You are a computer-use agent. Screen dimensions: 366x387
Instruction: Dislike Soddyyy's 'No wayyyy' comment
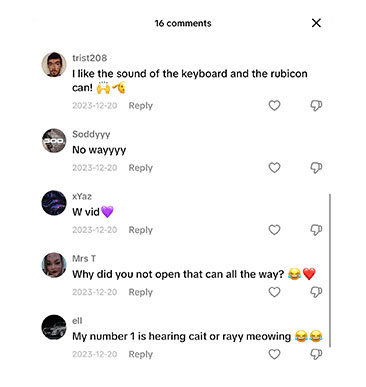coord(316,168)
